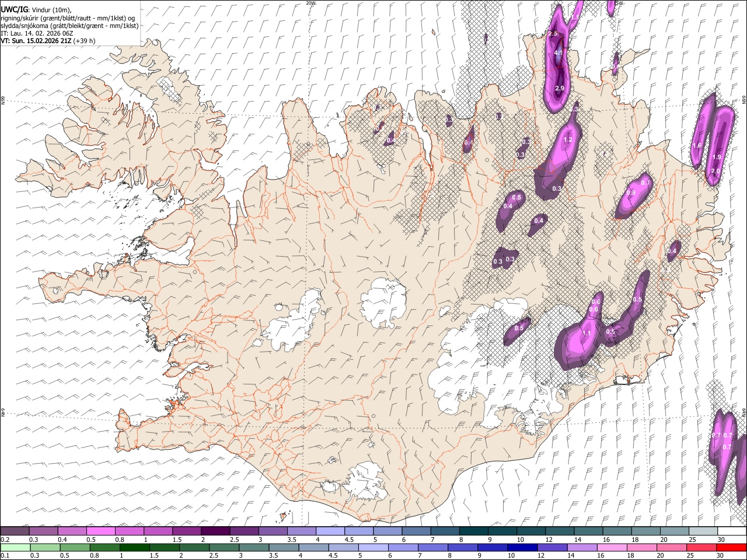This screenshot has width=747, height=560.
Task: Click the 'rigning/skúrir' legend description line
Action: click(x=68, y=18)
